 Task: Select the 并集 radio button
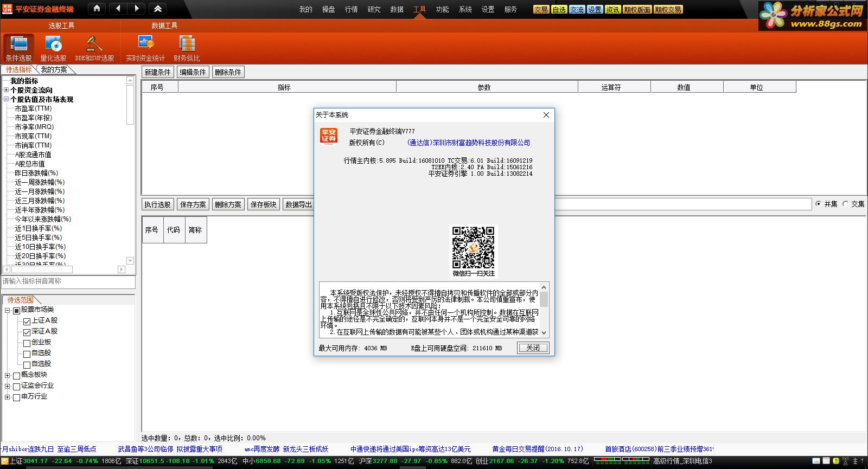[818, 204]
